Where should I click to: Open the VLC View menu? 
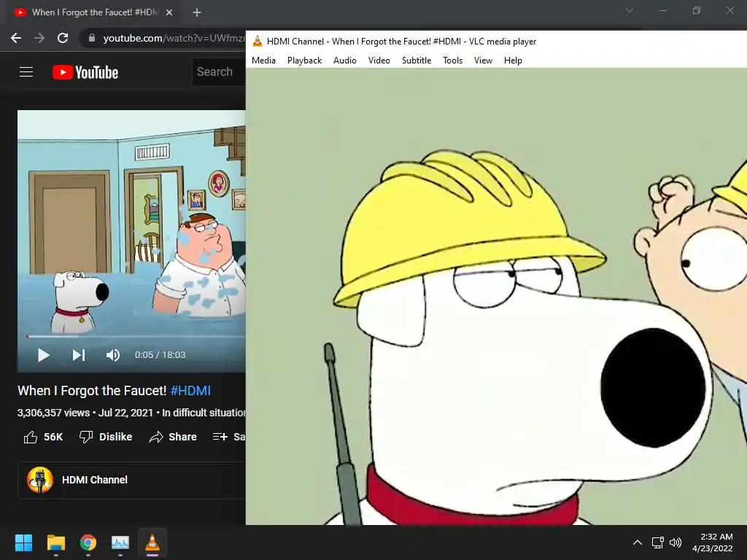click(x=483, y=61)
